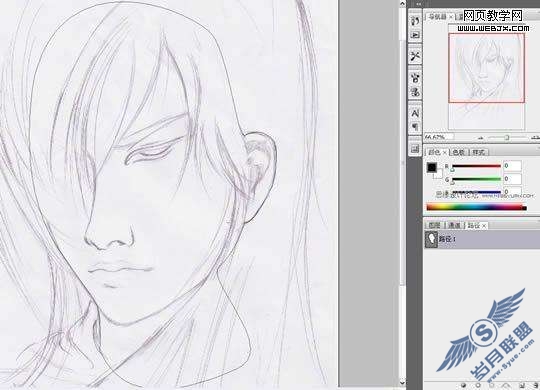
Task: Click the canvas scrollbar down arrow
Action: pos(402,383)
